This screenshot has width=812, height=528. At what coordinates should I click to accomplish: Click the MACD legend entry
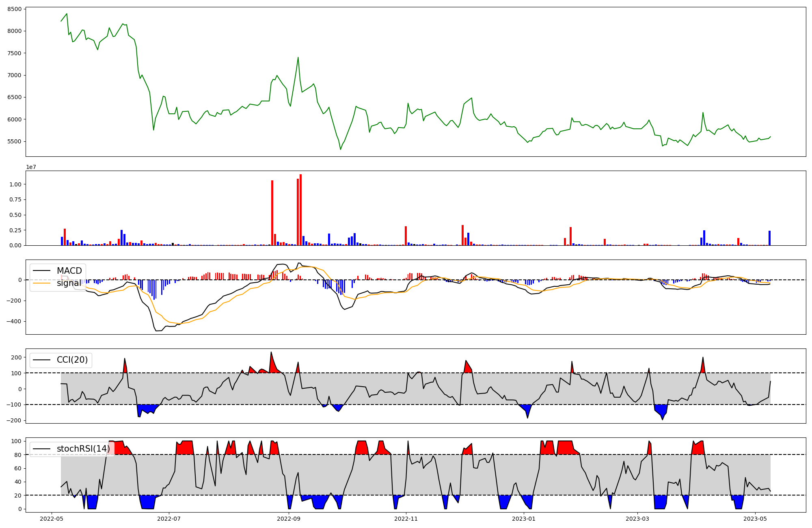point(69,271)
